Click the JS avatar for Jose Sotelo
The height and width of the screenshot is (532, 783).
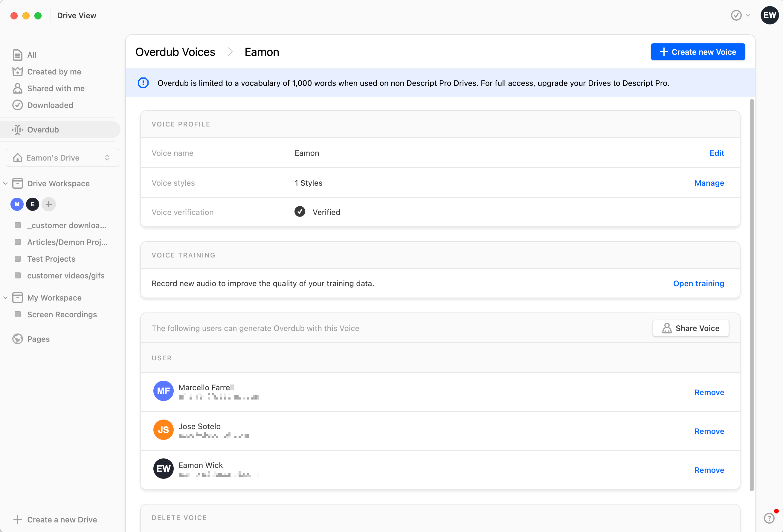pos(164,429)
